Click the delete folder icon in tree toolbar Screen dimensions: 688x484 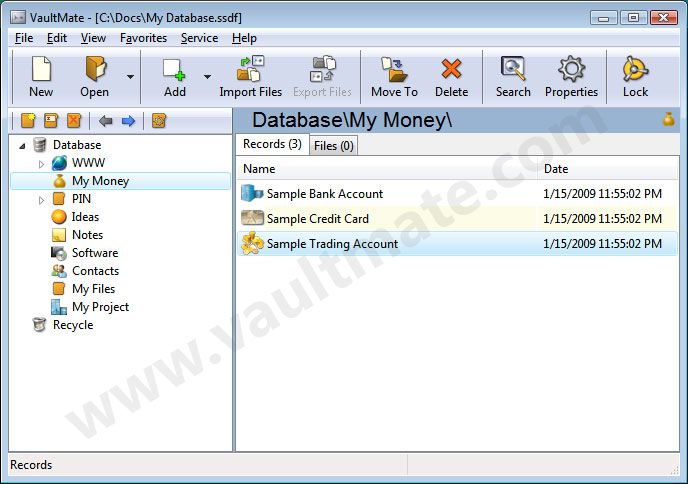point(73,121)
